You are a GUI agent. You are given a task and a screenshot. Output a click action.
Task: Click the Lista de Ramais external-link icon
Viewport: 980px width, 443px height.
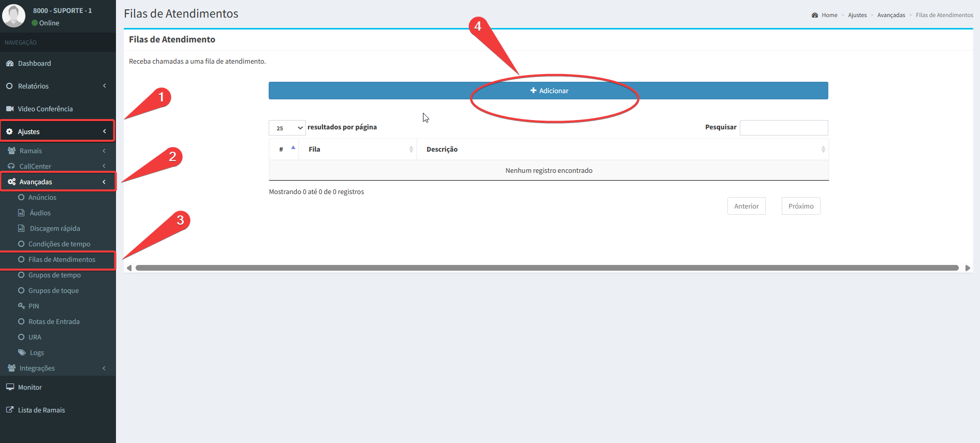9,410
